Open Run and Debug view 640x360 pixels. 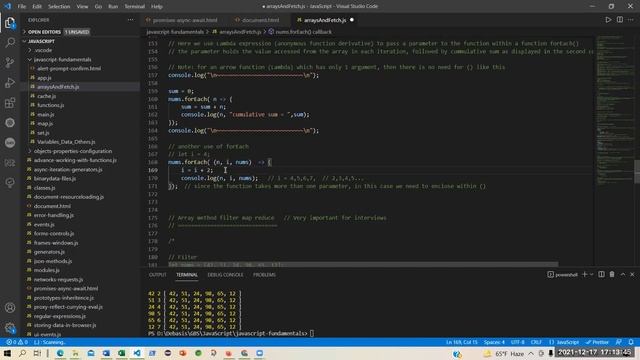[x=10, y=82]
